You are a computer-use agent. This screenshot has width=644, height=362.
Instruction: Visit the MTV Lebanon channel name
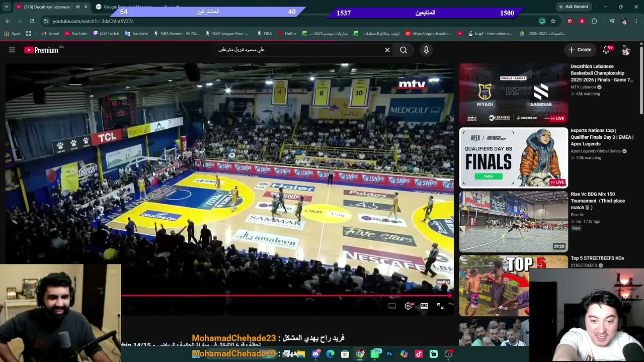(x=583, y=87)
